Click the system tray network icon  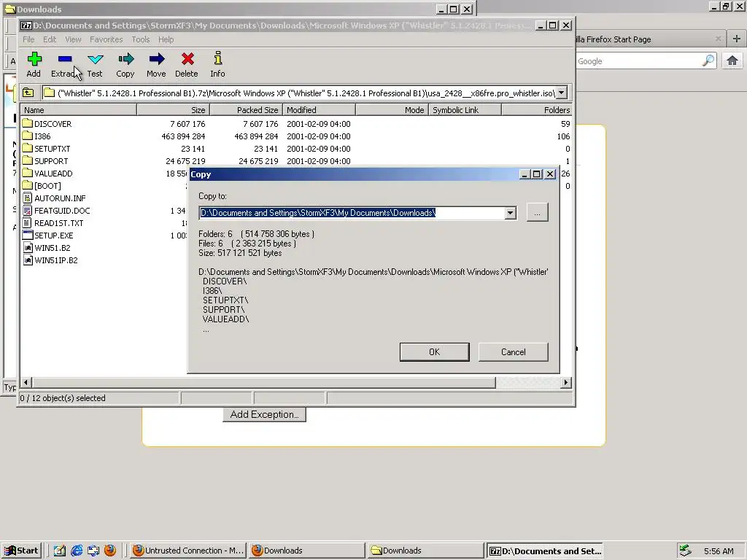point(686,551)
